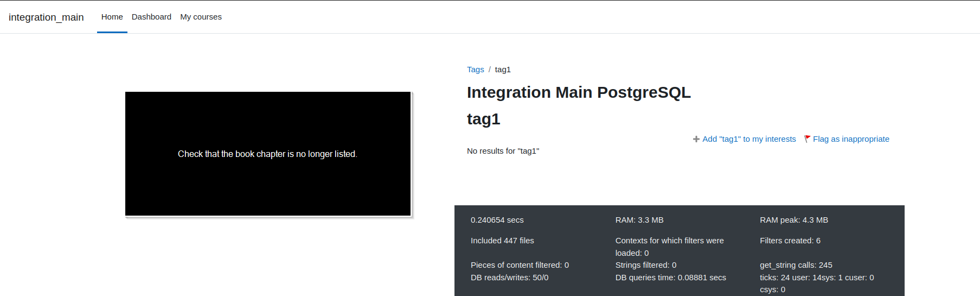Click Contexts for which filters were loaded
Screen dimensions: 980x296
(670, 247)
